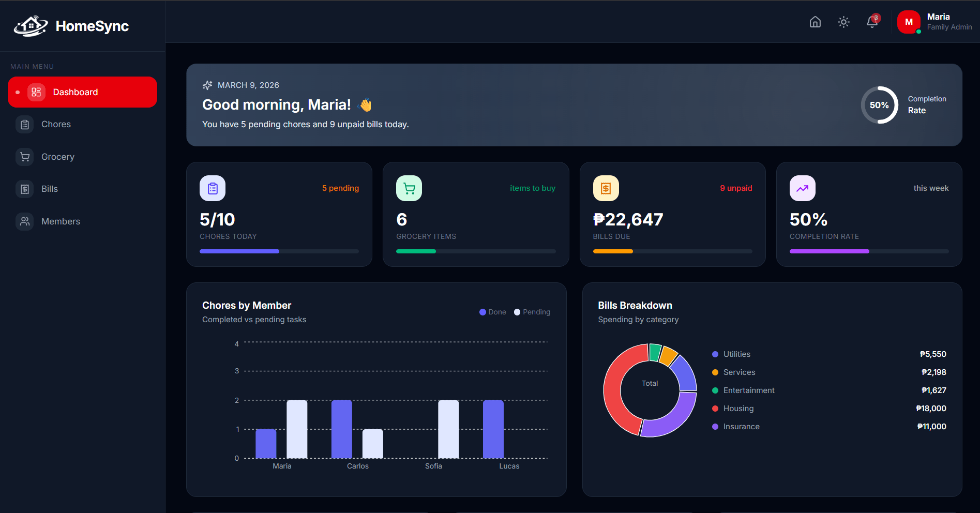Screen dimensions: 980x513
Task: Click the notifications bell icon
Action: tap(872, 22)
